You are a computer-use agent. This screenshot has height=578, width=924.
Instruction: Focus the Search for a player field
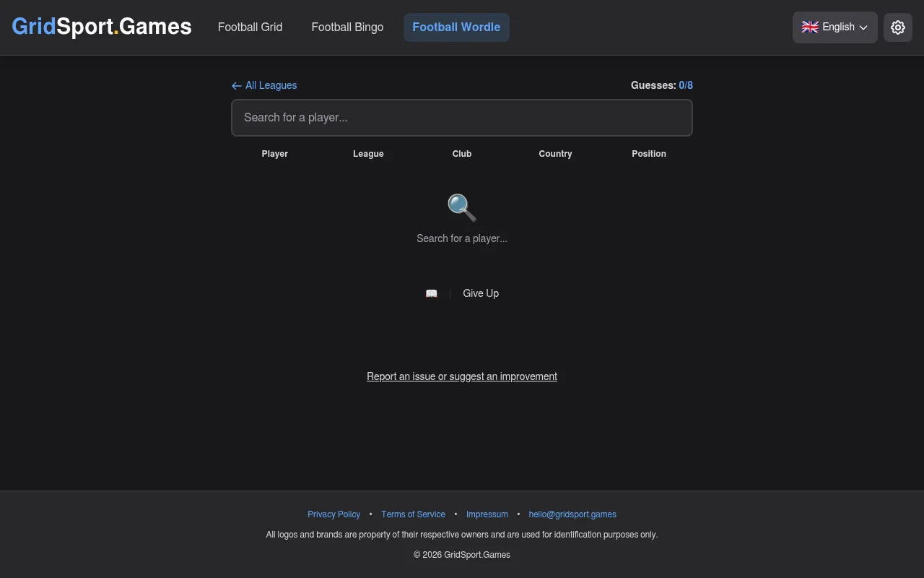(x=462, y=118)
